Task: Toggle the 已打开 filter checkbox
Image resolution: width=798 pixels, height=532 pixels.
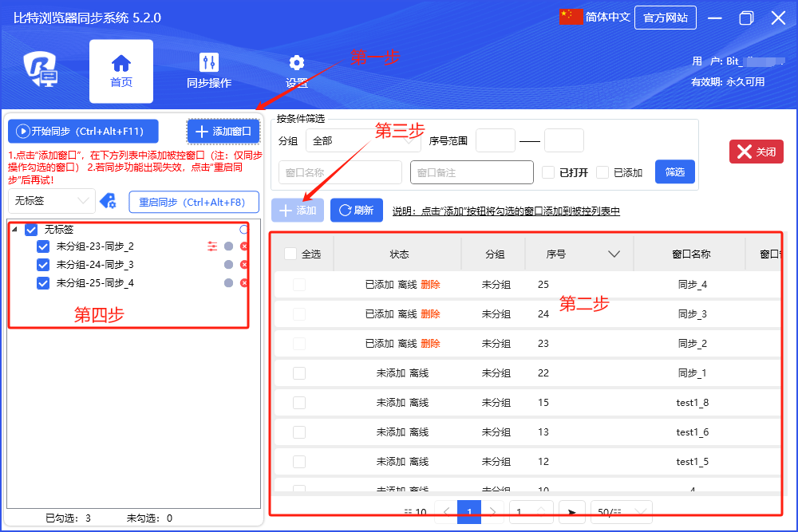Action: [548, 172]
